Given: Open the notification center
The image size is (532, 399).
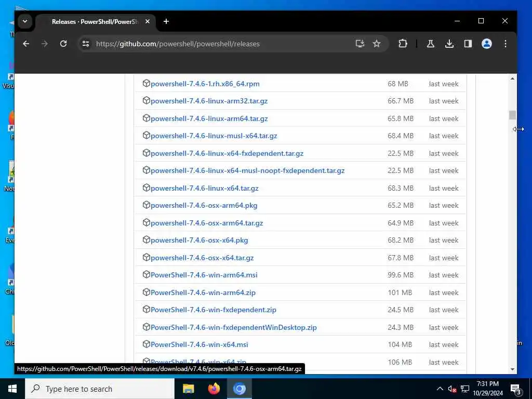Looking at the screenshot, I should tap(516, 389).
